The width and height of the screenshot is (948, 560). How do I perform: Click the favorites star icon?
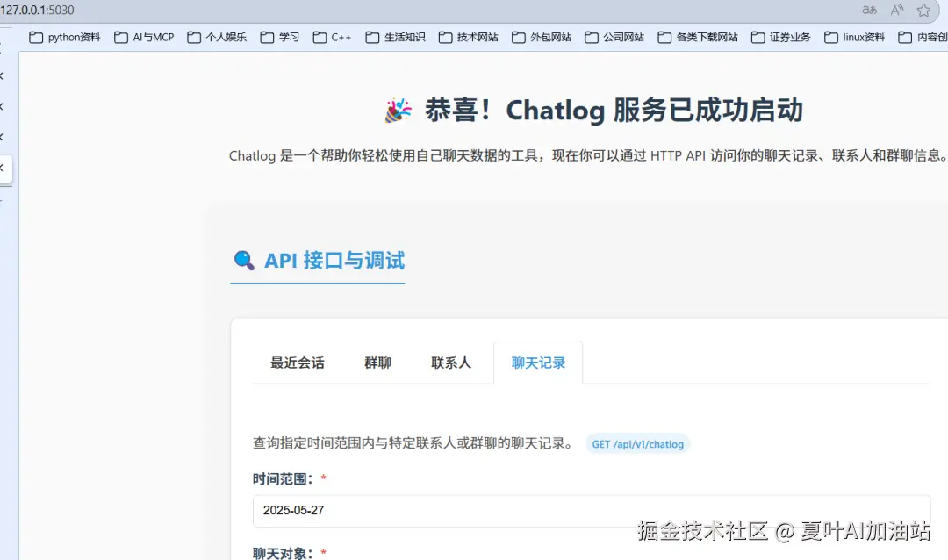pyautogui.click(x=923, y=10)
